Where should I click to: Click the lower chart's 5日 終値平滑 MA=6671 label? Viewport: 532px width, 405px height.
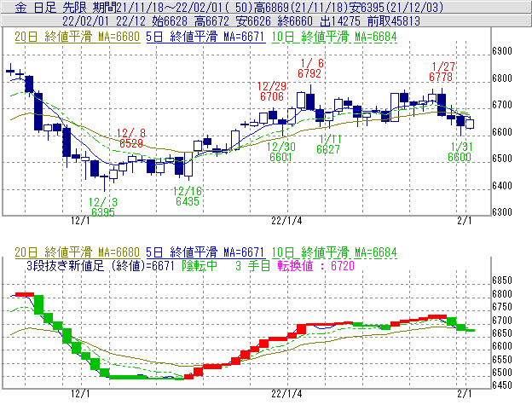point(205,252)
